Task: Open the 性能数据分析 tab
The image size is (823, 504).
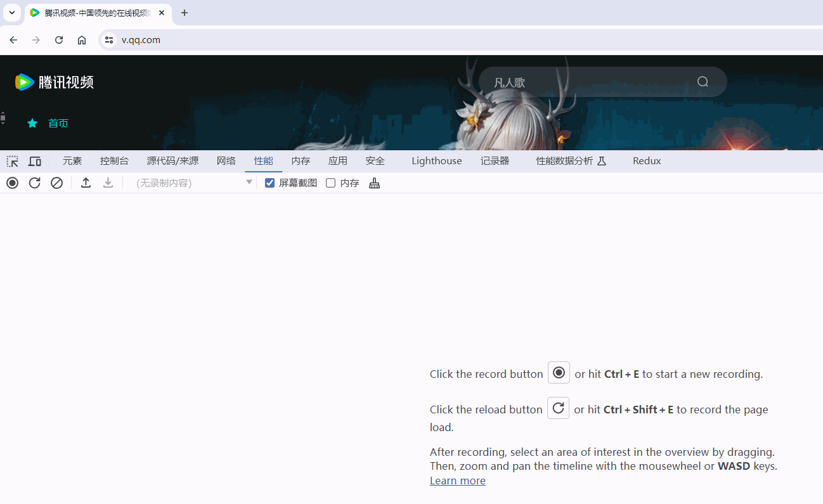Action: pyautogui.click(x=571, y=161)
